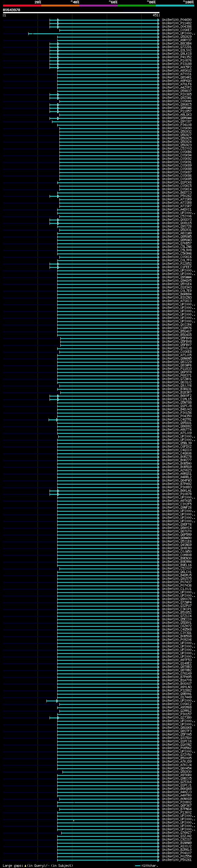
Task: Select hit label UniRef100_P20365
Action: point(177,94)
